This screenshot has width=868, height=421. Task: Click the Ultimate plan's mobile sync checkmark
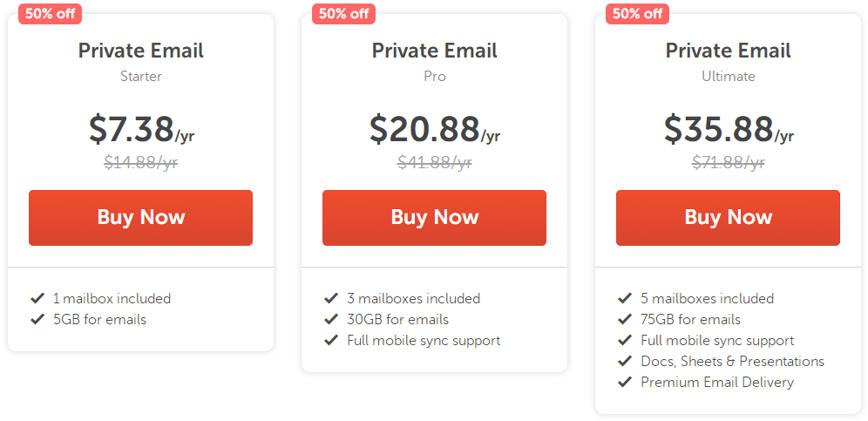[x=625, y=340]
